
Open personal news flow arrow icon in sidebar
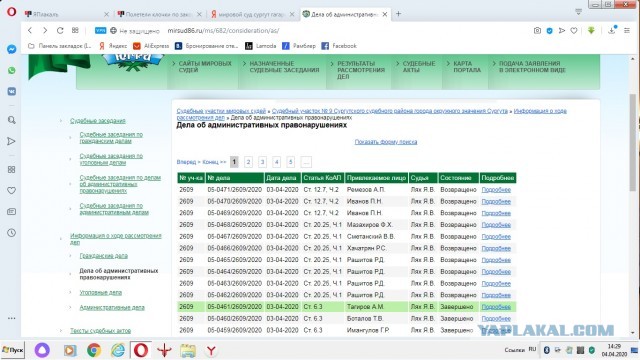(11, 141)
